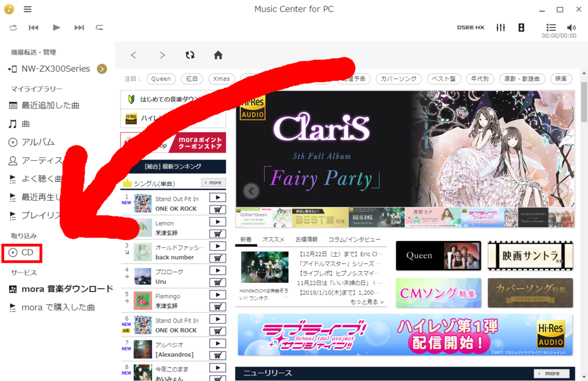Click more button for singles ranking
Screen dimensions: 588x381
pos(214,182)
